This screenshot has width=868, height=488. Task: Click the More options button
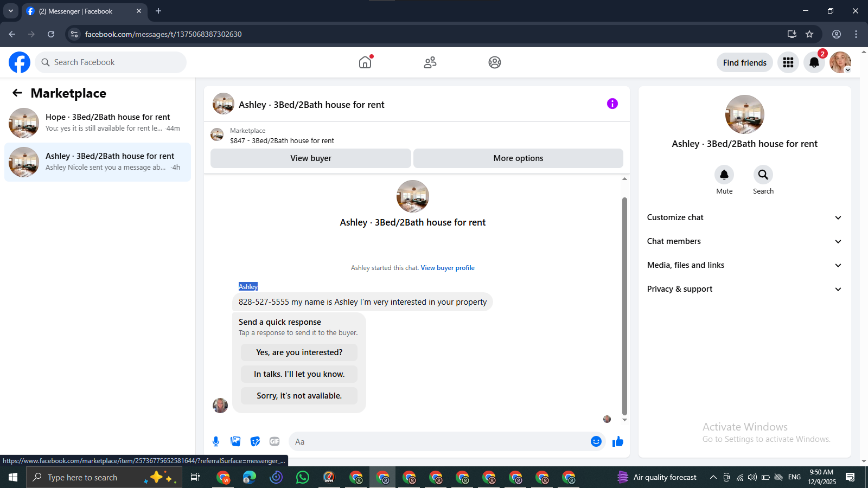coord(518,158)
